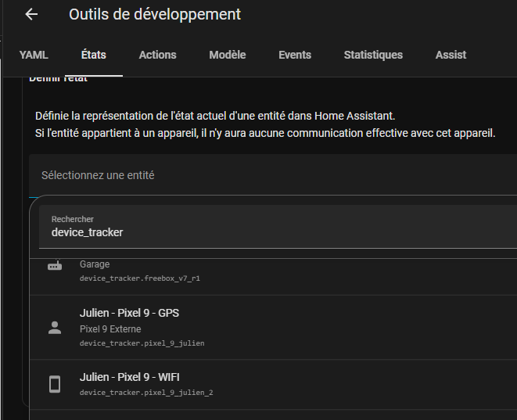Click the device_tracker.freebox_v7_r1 entity ID

145,278
